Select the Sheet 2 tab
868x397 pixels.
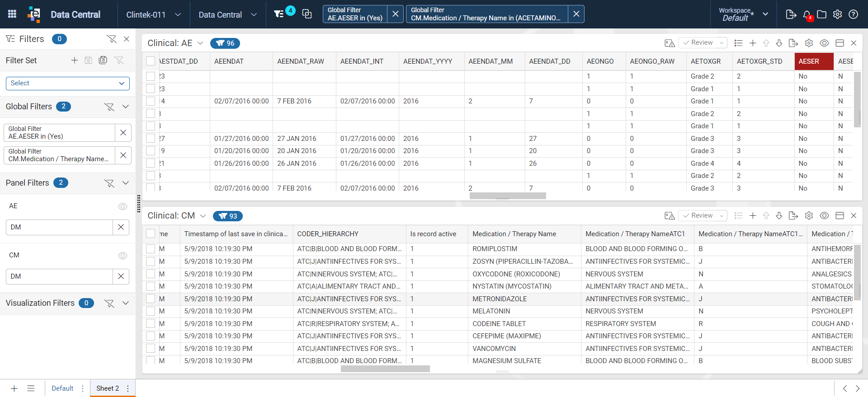pyautogui.click(x=108, y=388)
